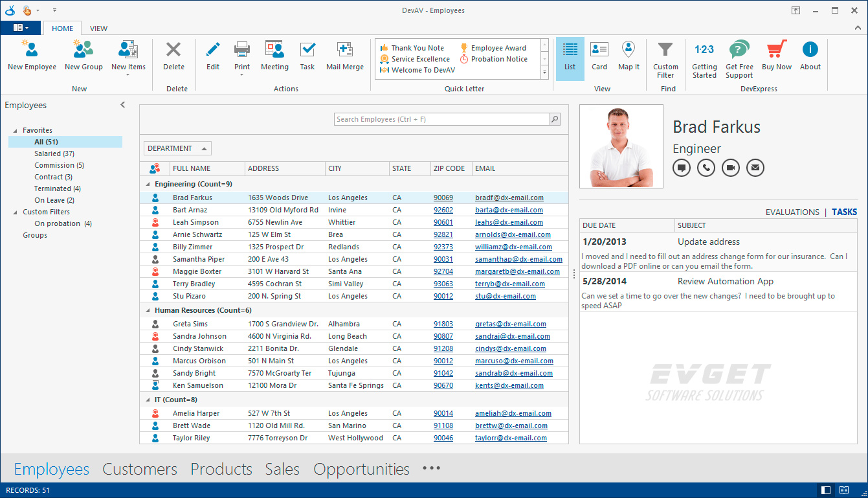This screenshot has height=498, width=868.
Task: Select the Salaried (37) filter
Action: point(54,153)
